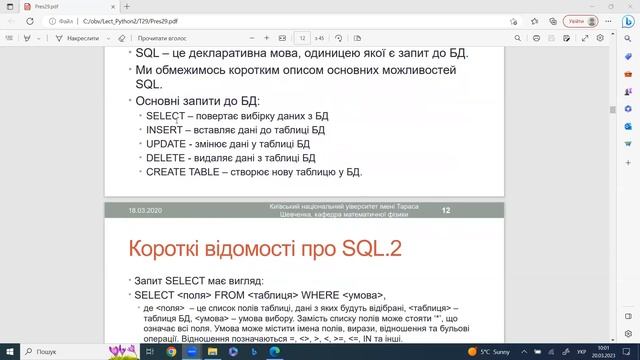Expand the highlight color dropdown arrow
This screenshot has height=360, width=640.
38,38
